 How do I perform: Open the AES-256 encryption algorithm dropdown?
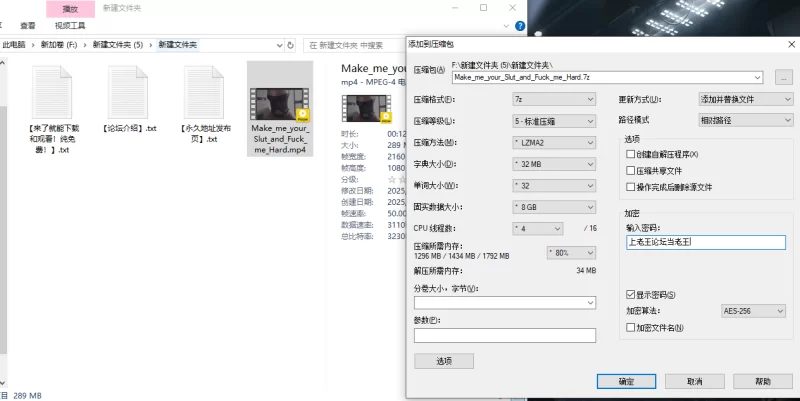click(x=753, y=311)
